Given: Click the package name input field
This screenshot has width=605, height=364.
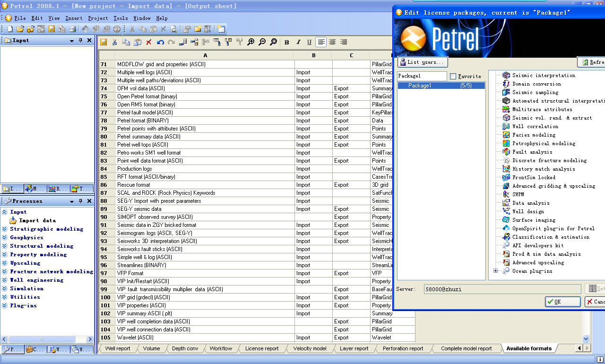Looking at the screenshot, I should pyautogui.click(x=422, y=76).
